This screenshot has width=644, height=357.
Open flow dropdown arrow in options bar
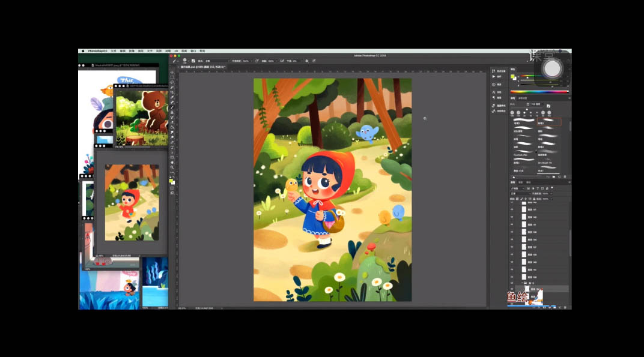(276, 61)
